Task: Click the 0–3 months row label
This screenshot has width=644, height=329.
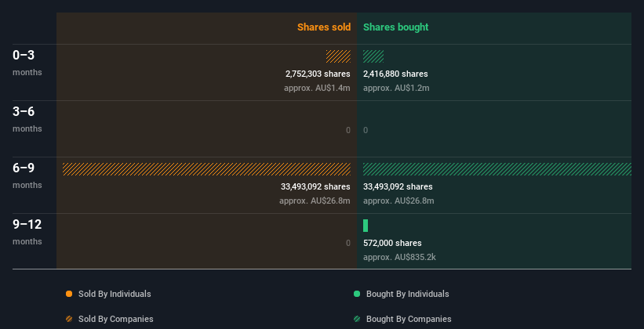Action: coord(27,63)
